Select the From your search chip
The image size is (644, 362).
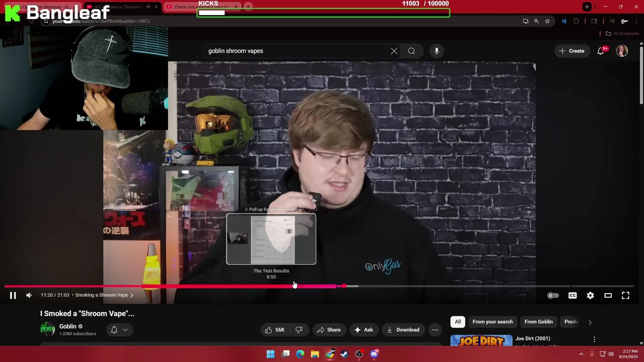point(493,322)
